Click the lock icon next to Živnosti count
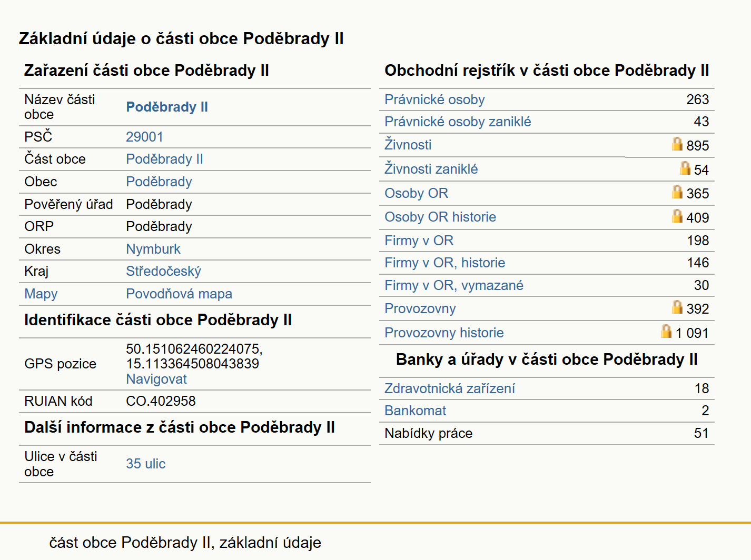 click(x=677, y=144)
